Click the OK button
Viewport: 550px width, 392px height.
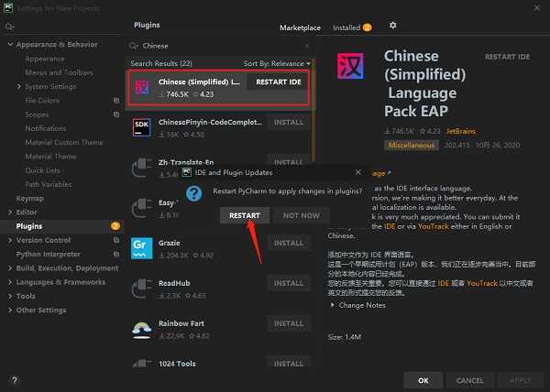pyautogui.click(x=423, y=380)
